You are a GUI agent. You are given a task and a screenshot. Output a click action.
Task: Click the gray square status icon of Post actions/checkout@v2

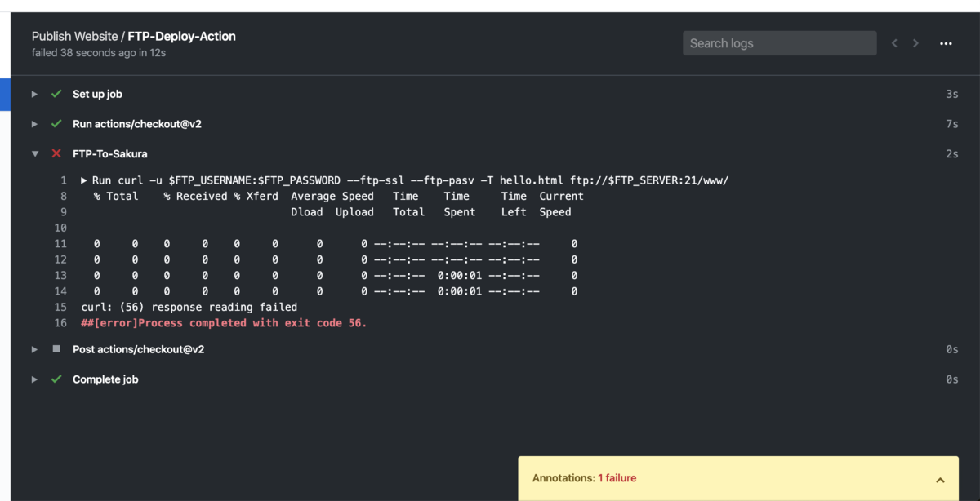click(x=56, y=349)
